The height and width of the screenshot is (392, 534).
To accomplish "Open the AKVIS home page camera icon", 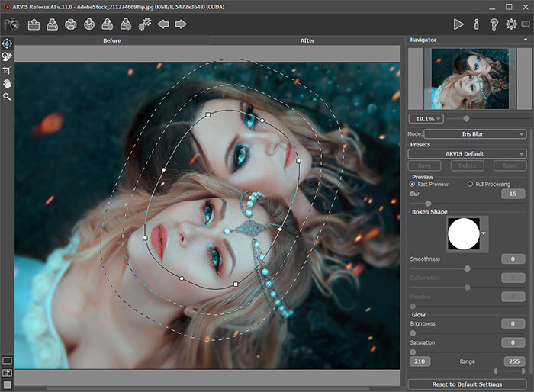I will pos(11,24).
